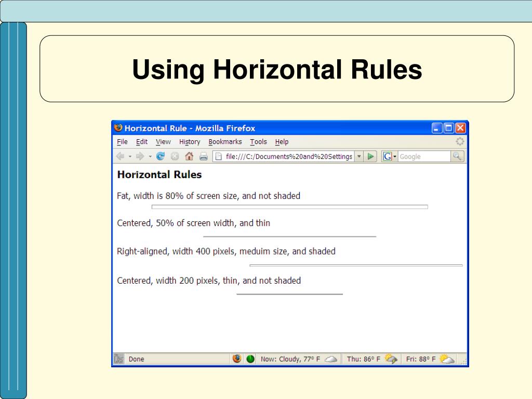Click the page icon in the address bar
The image size is (532, 399).
coord(219,156)
